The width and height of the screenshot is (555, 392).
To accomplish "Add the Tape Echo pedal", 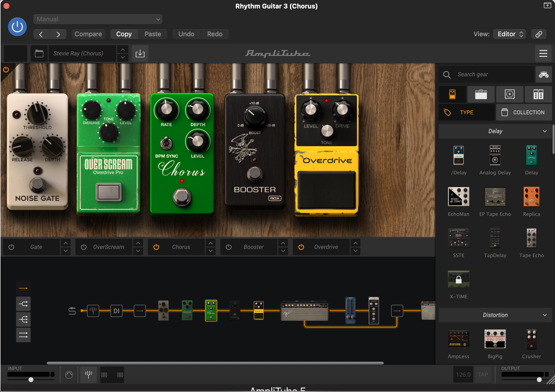I will click(x=531, y=238).
